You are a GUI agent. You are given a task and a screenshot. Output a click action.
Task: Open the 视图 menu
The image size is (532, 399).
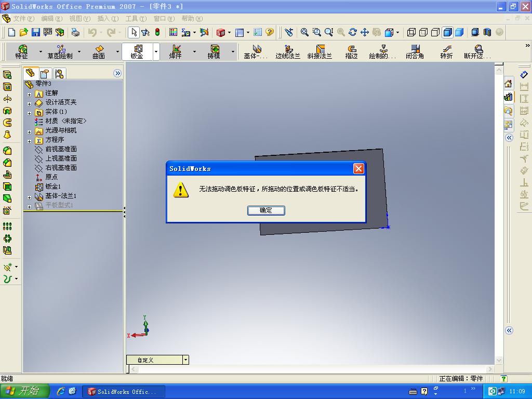79,19
